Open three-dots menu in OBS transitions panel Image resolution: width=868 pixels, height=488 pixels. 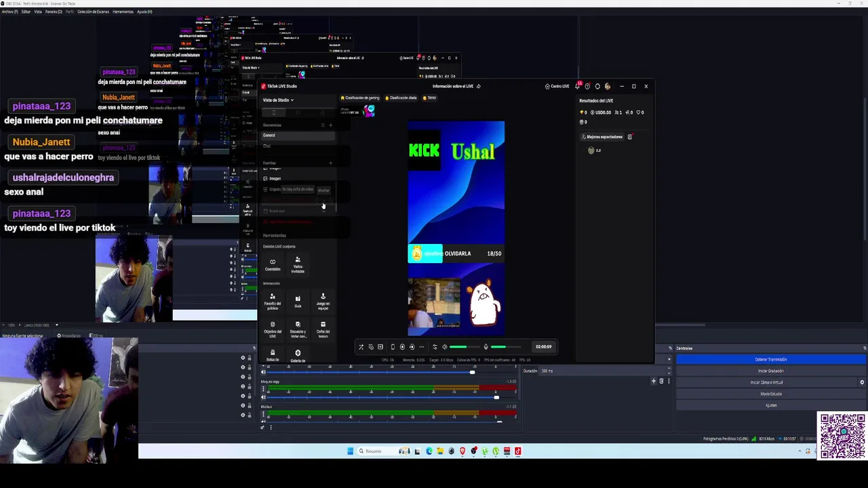pos(669,381)
